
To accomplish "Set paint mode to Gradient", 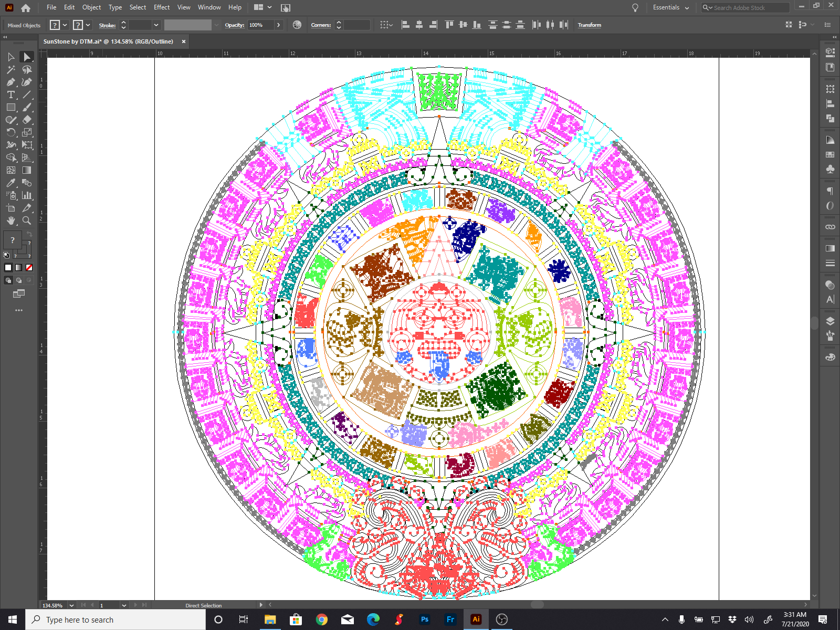I will click(19, 267).
